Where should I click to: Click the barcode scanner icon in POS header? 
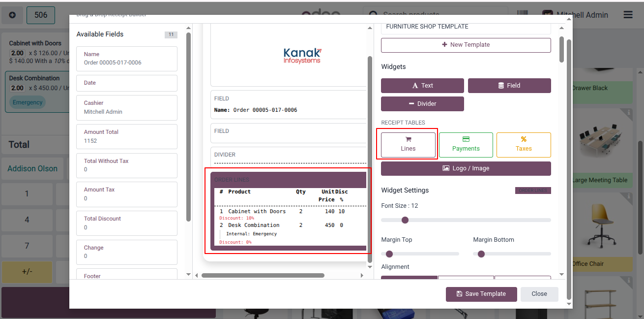pyautogui.click(x=523, y=15)
